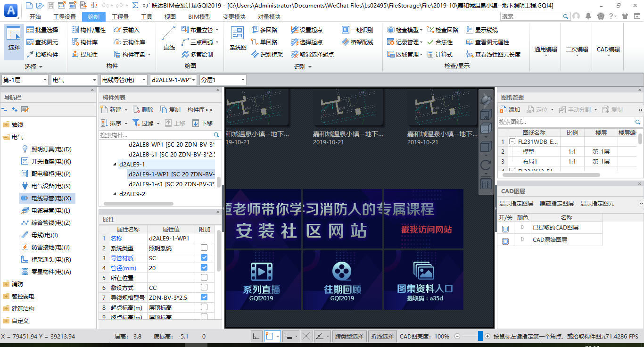644x347 pixels.
Task: Click 删除 in component list toolbar
Action: coord(143,109)
